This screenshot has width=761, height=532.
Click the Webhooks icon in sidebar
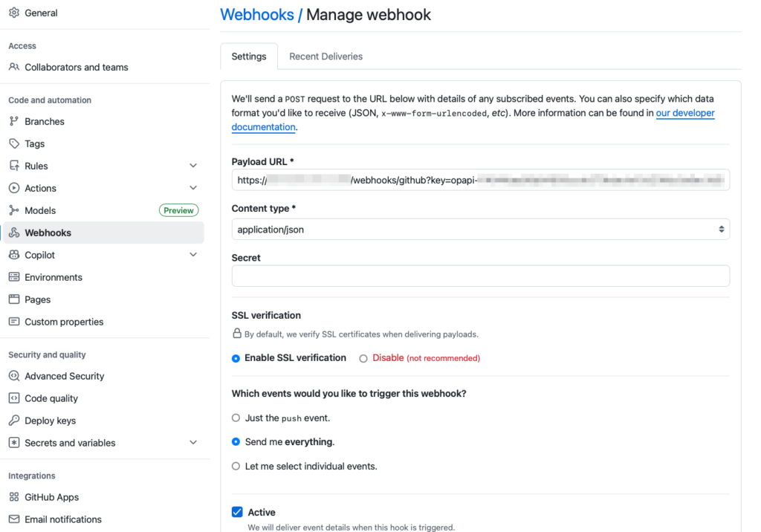click(14, 233)
